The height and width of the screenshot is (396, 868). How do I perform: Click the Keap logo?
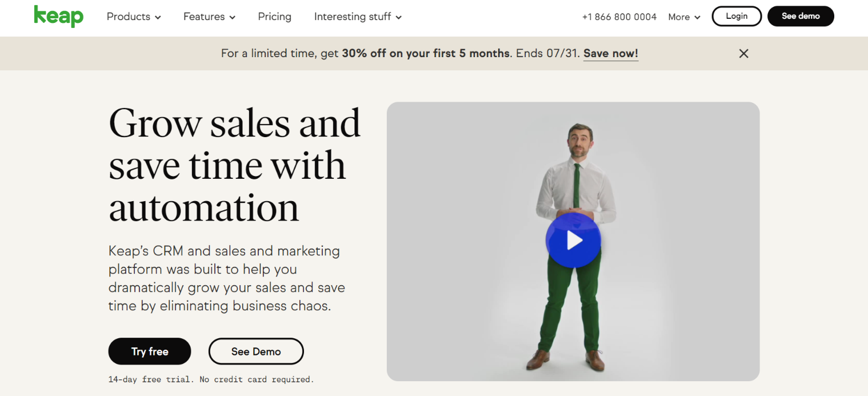click(58, 16)
